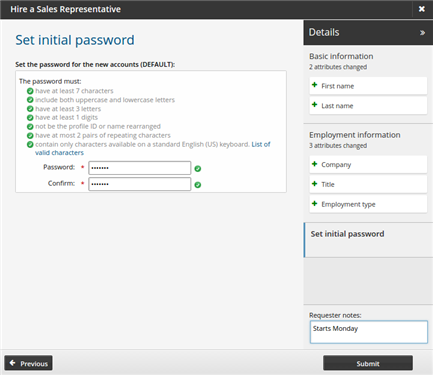
Task: Click the green check next to Password field
Action: (x=198, y=169)
